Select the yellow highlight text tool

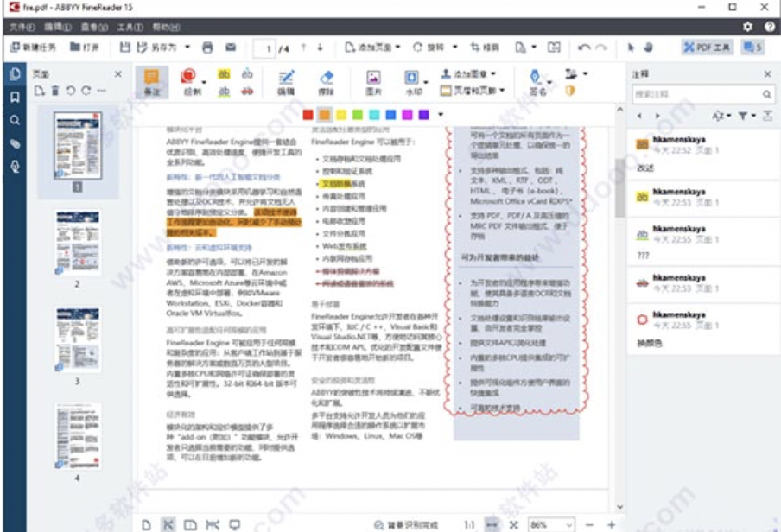click(x=224, y=74)
